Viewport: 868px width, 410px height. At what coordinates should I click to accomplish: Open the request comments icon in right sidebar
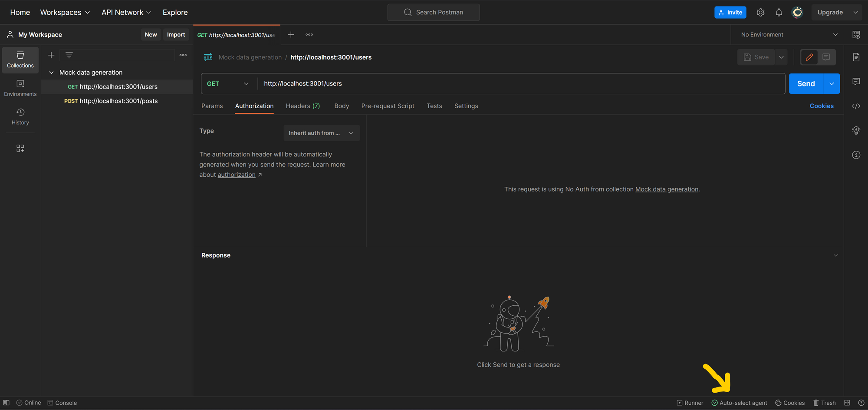pyautogui.click(x=856, y=82)
